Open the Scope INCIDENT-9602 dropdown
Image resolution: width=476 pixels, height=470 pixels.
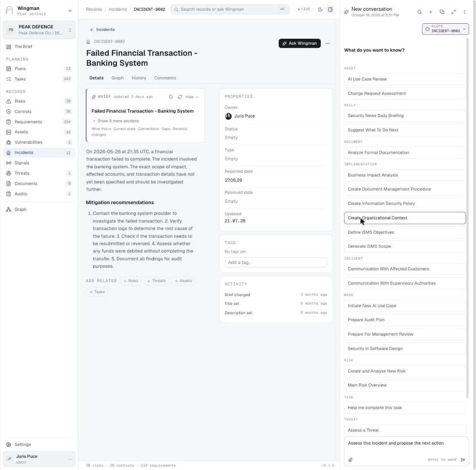(445, 29)
